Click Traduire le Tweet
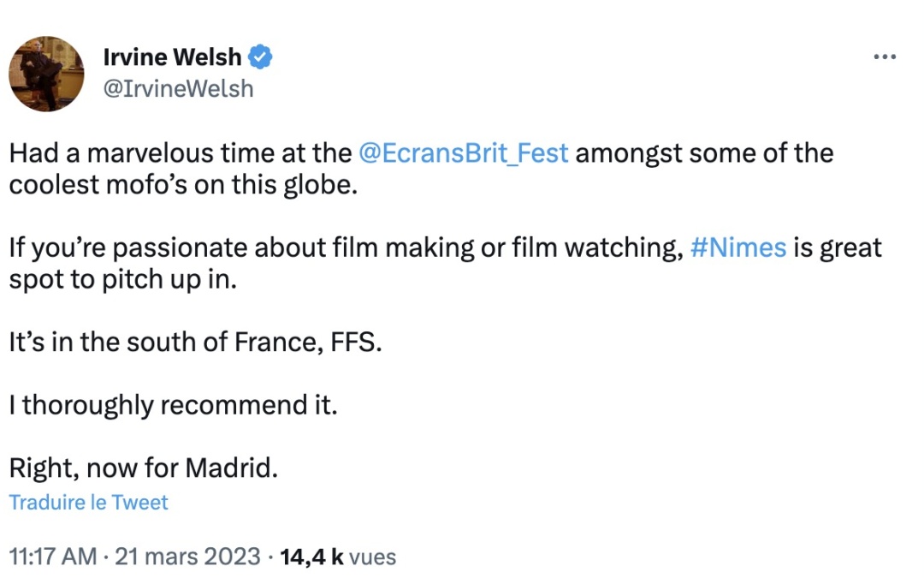This screenshot has width=924, height=578. [88, 503]
